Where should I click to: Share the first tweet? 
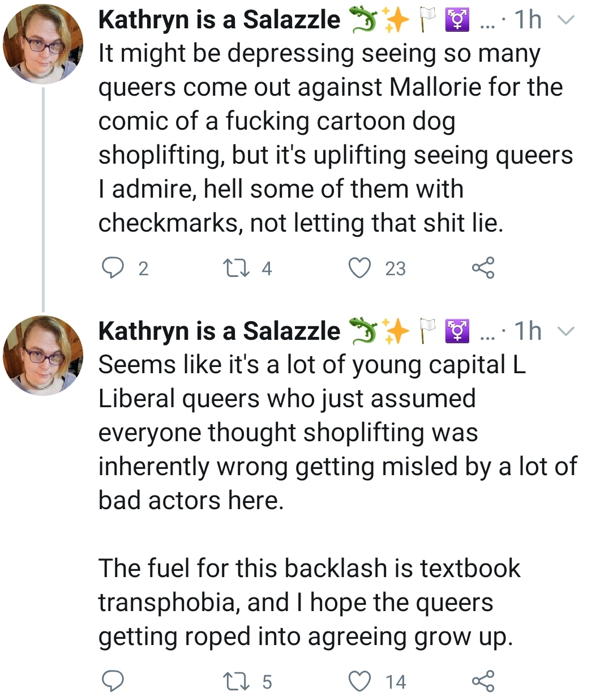click(x=483, y=268)
